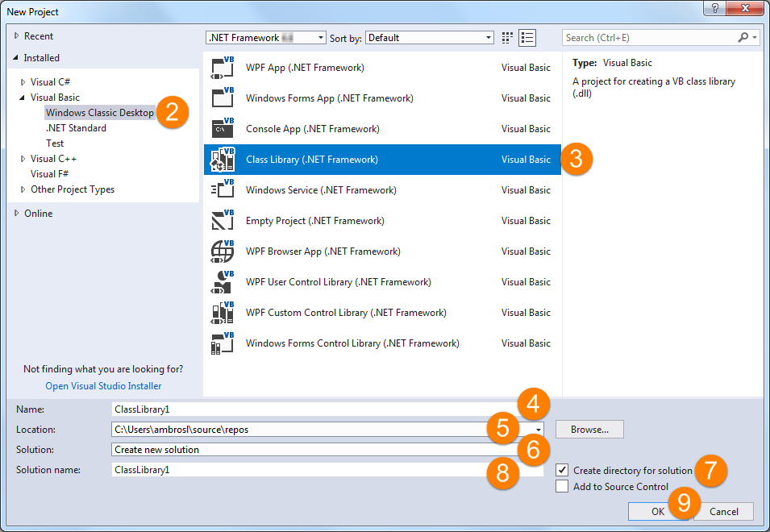The width and height of the screenshot is (770, 532).
Task: Click the Console App template icon
Action: pos(223,129)
